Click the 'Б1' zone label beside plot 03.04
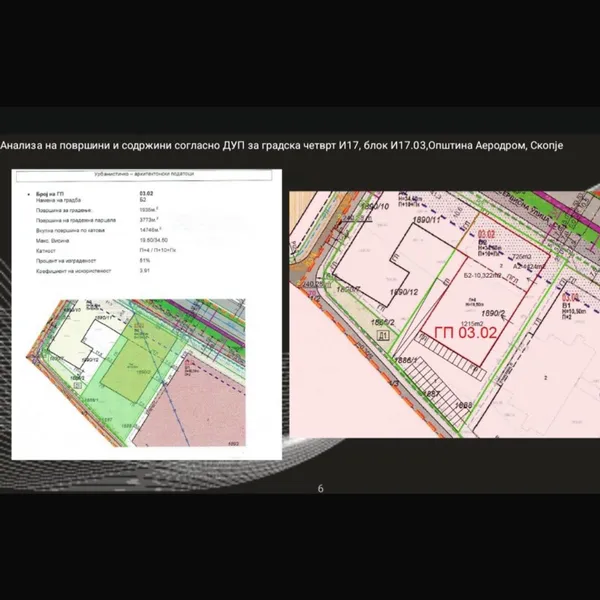The image size is (600, 600). [566, 305]
